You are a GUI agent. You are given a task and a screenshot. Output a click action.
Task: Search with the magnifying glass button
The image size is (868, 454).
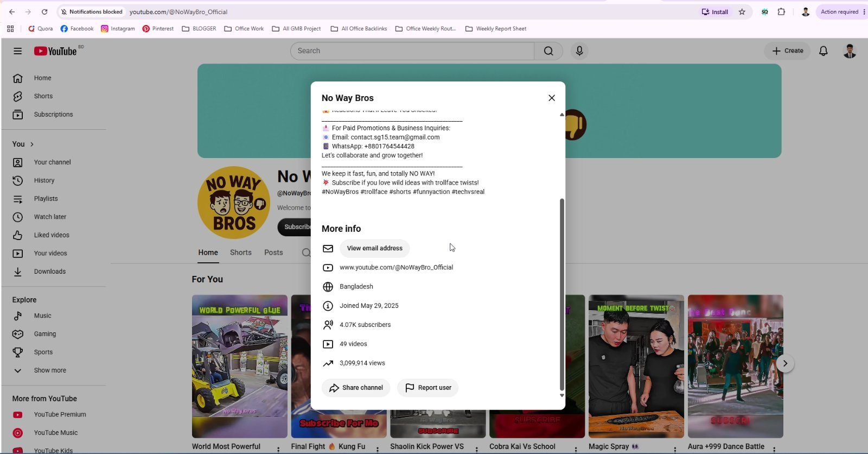click(x=548, y=51)
